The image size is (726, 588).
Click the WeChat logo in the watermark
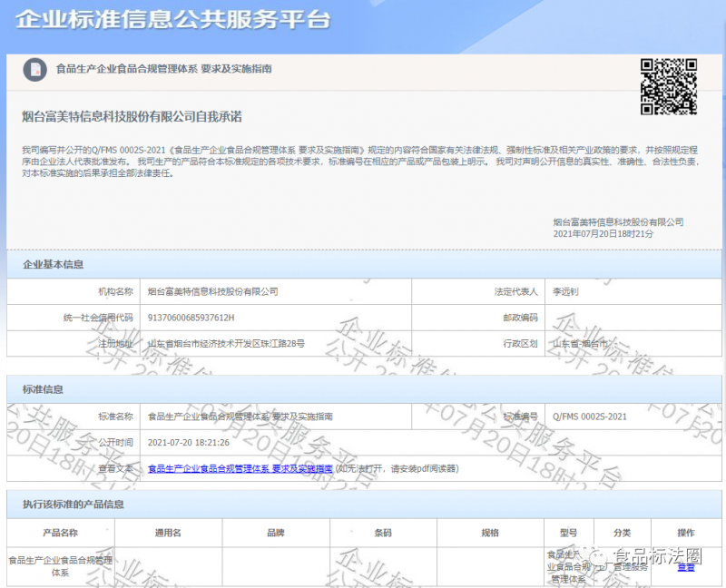click(x=596, y=556)
